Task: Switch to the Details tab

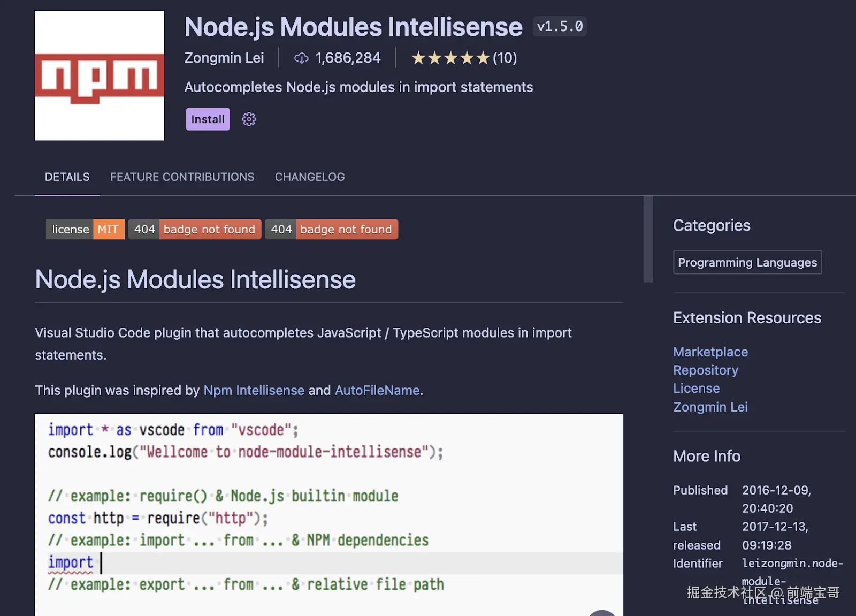Action: (67, 177)
